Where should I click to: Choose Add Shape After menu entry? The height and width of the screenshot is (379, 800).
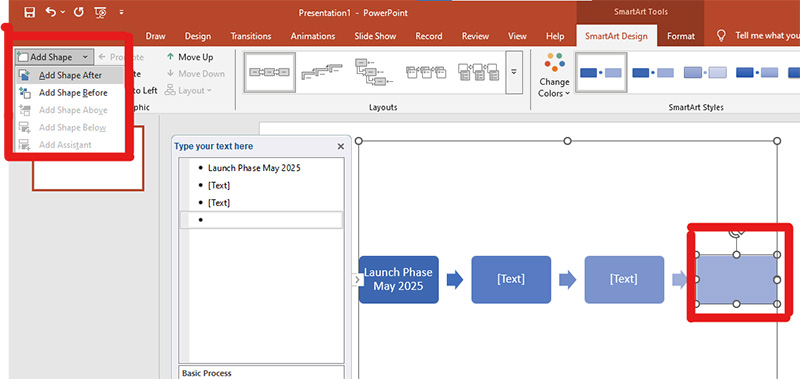pyautogui.click(x=70, y=75)
